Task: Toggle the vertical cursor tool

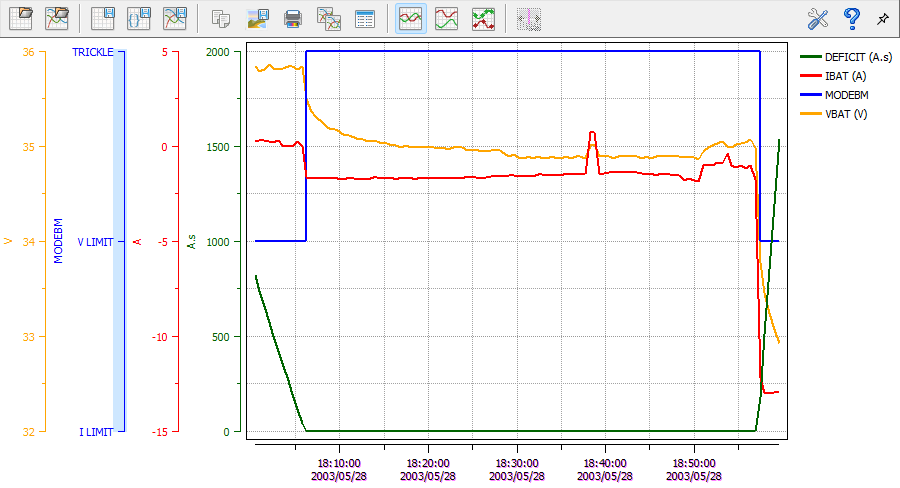Action: (x=529, y=18)
